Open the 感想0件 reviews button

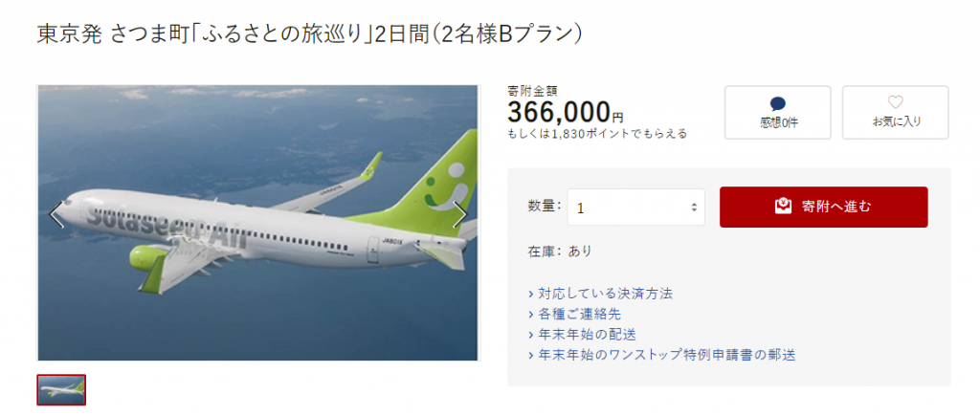[x=777, y=113]
